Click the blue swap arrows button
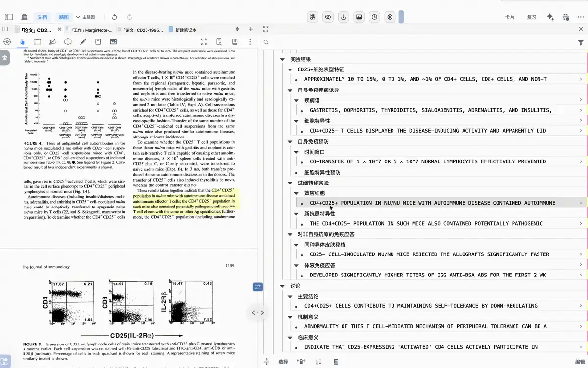This screenshot has width=588, height=368. click(258, 287)
